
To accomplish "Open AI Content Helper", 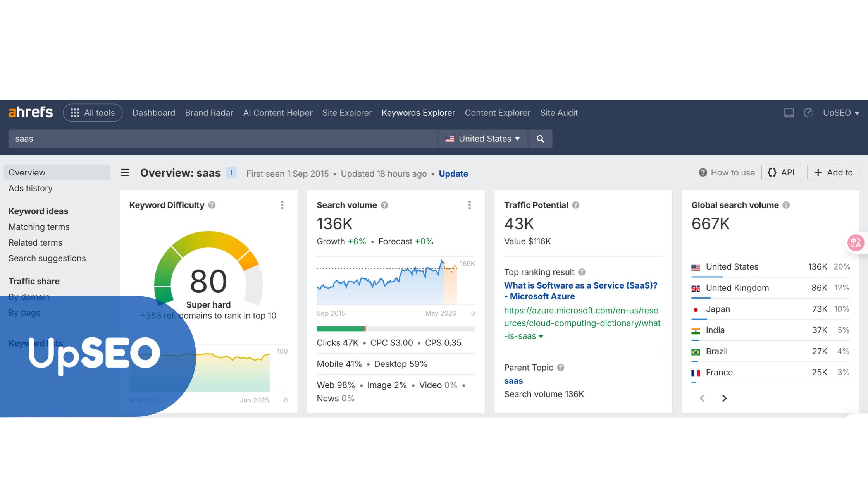I will point(278,113).
